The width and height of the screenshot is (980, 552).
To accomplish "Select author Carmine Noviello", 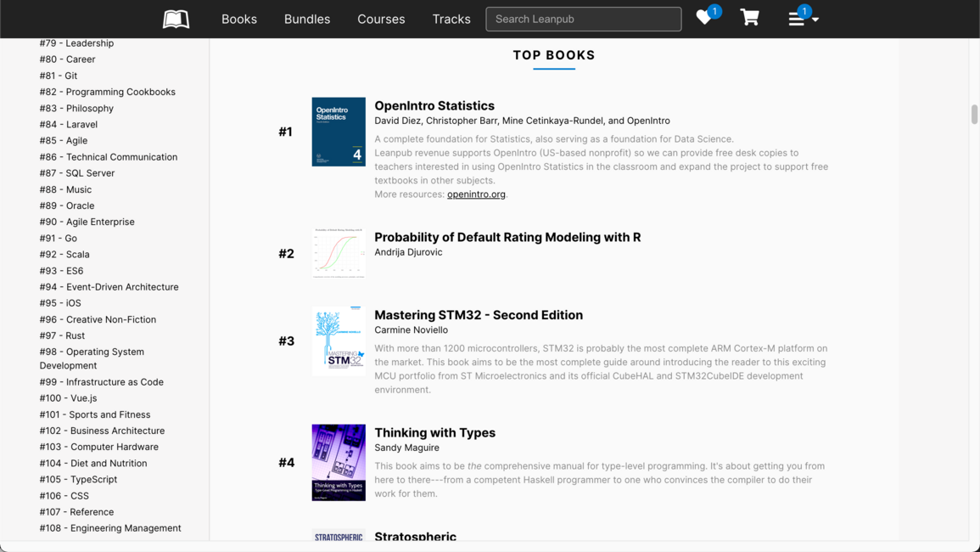I will (412, 330).
